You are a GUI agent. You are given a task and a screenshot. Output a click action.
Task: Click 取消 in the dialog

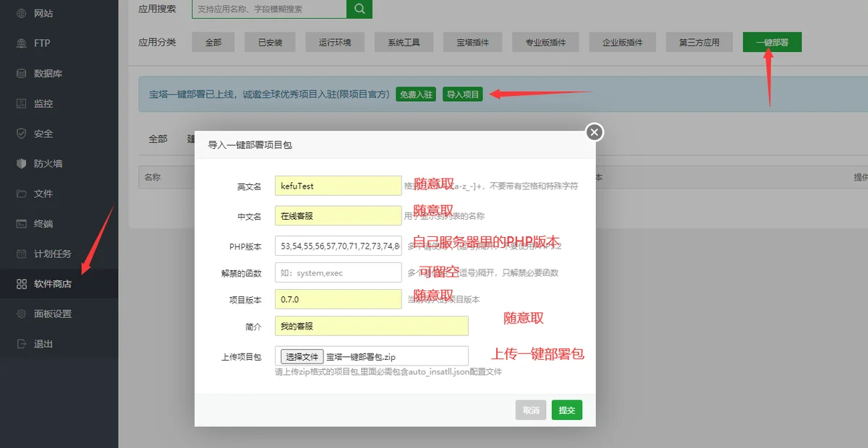pos(531,410)
